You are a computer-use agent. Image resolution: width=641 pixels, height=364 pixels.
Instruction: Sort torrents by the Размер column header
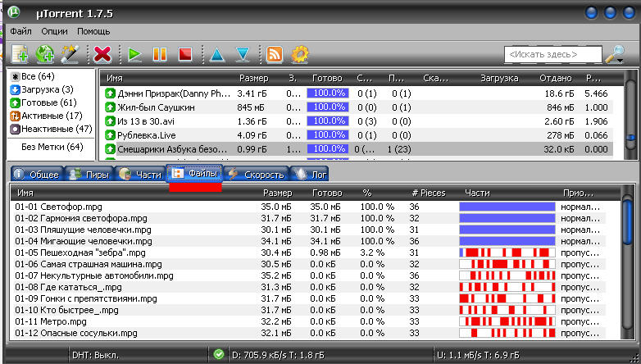pos(254,78)
